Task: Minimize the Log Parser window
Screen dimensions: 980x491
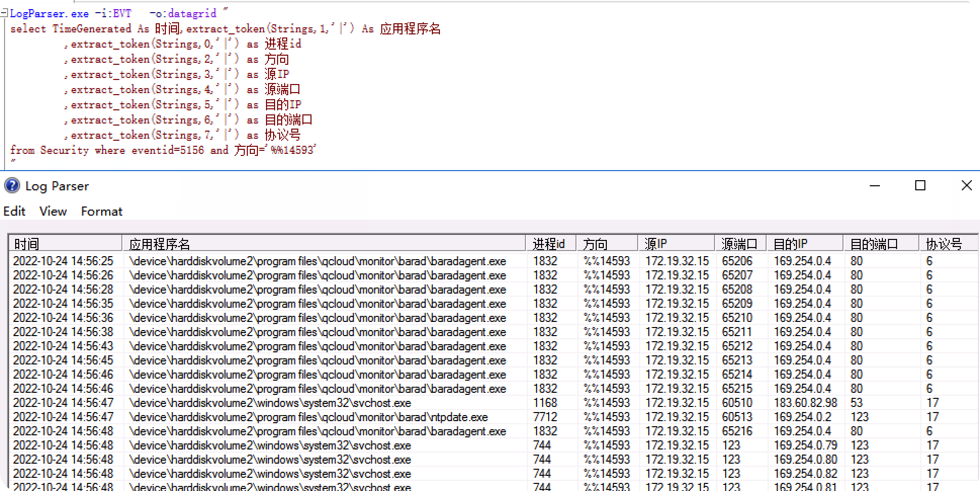Action: (x=874, y=186)
